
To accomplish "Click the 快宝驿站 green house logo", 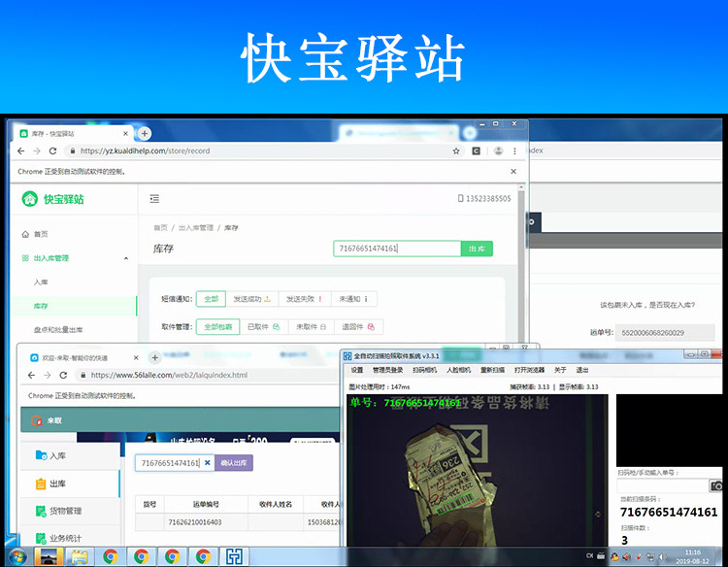I will point(30,199).
